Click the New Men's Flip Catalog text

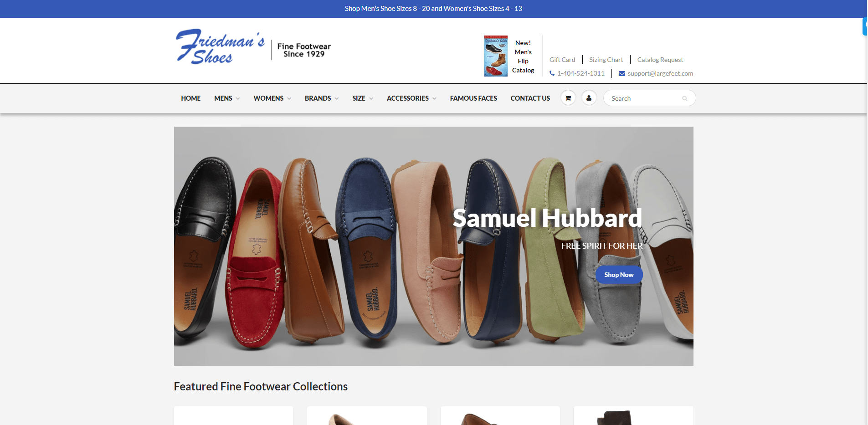pos(523,56)
